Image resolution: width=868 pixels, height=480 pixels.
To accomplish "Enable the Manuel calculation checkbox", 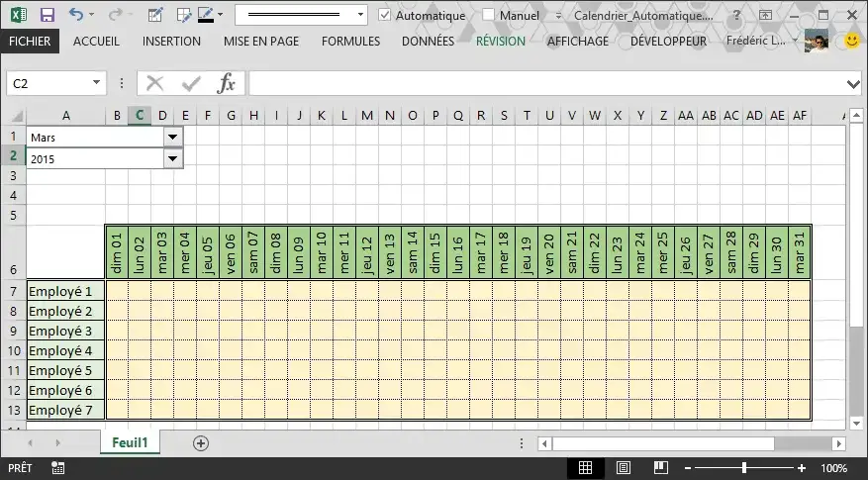I will [x=489, y=16].
